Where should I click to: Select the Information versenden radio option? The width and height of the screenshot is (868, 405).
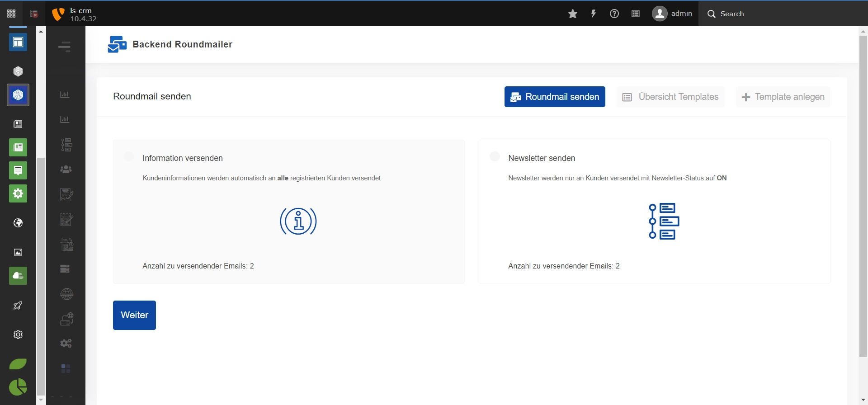tap(129, 156)
